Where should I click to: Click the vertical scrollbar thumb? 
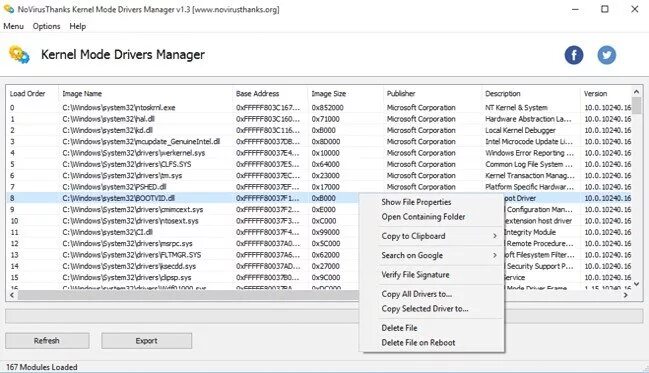637,105
